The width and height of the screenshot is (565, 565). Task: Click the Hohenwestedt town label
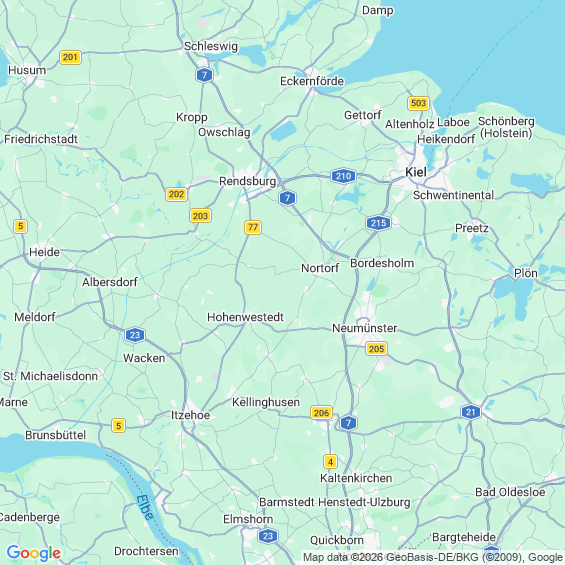(245, 317)
